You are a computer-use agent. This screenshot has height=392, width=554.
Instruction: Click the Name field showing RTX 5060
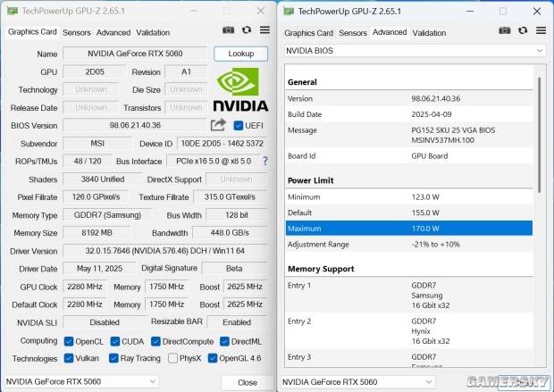pos(135,54)
